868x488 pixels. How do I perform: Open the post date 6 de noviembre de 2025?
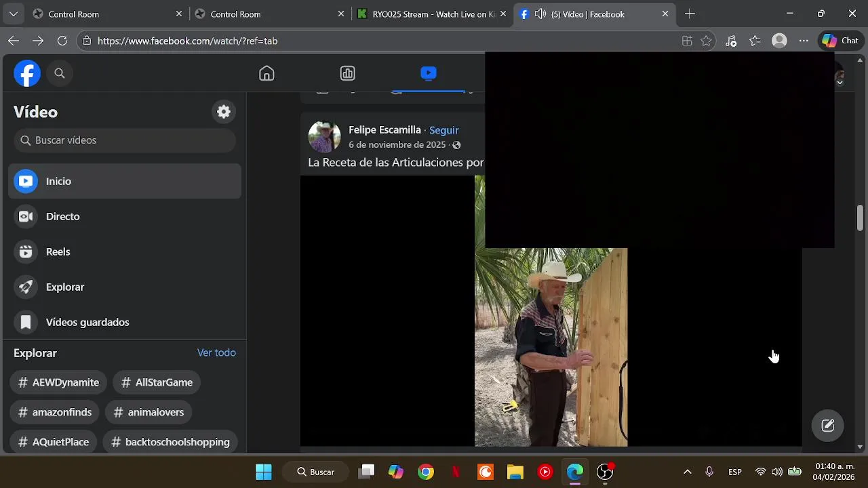pos(397,145)
